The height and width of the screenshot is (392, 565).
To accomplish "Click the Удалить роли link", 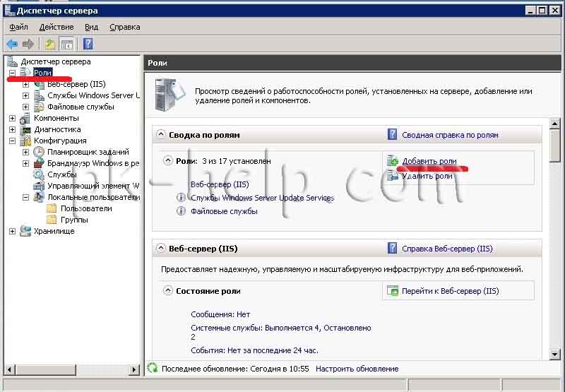I will click(x=427, y=176).
